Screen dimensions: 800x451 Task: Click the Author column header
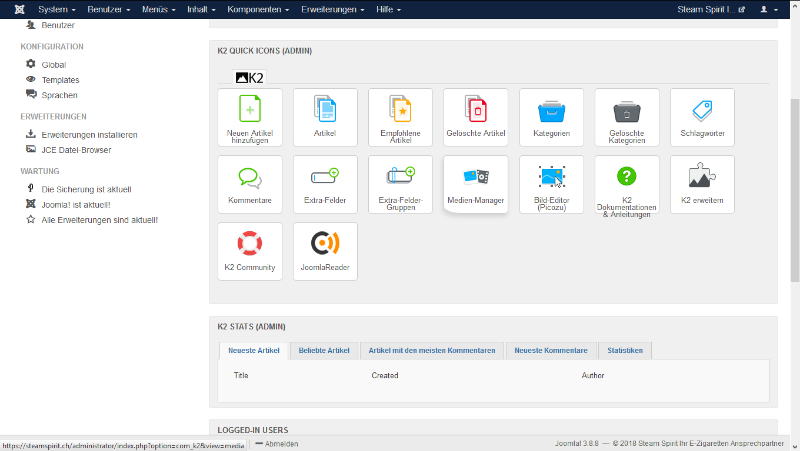point(593,375)
